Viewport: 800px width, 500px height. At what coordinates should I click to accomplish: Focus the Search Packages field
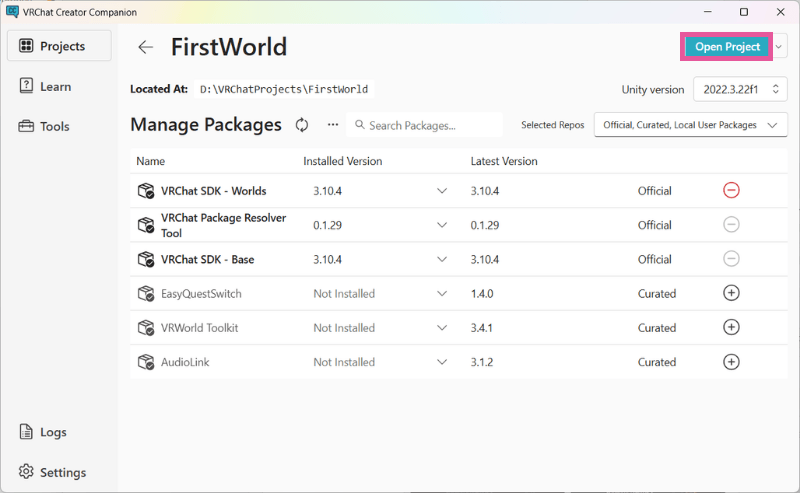(424, 125)
